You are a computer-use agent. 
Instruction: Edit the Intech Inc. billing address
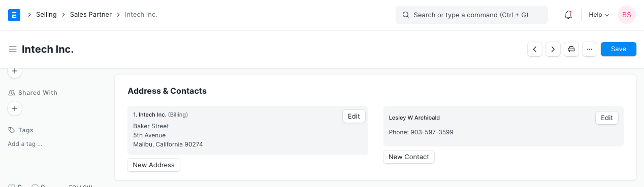click(x=354, y=117)
